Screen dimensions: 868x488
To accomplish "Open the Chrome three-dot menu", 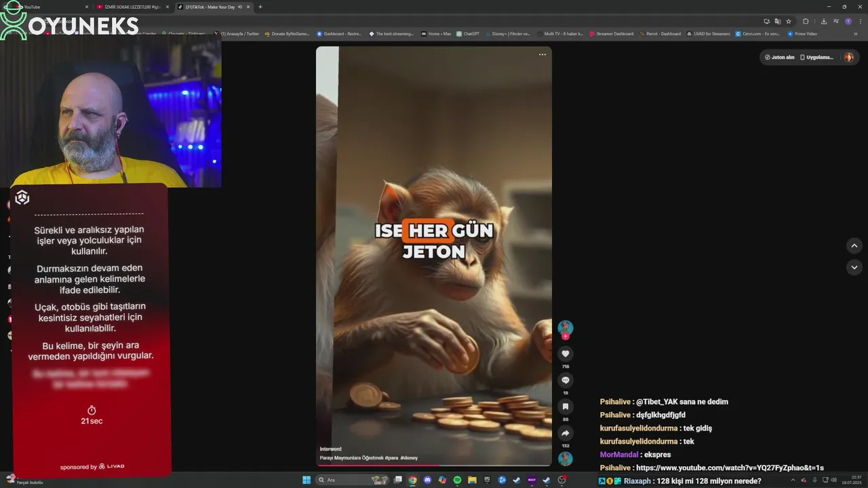I will pos(861,21).
